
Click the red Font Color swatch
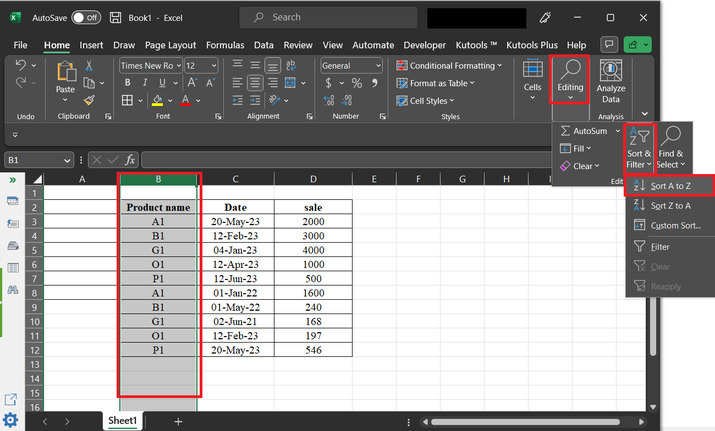pyautogui.click(x=186, y=100)
